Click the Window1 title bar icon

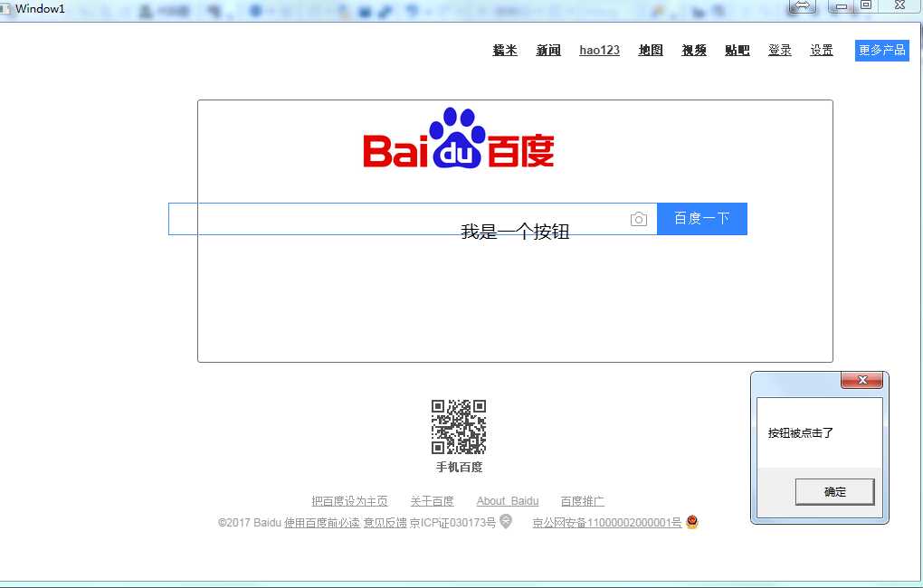click(x=5, y=8)
